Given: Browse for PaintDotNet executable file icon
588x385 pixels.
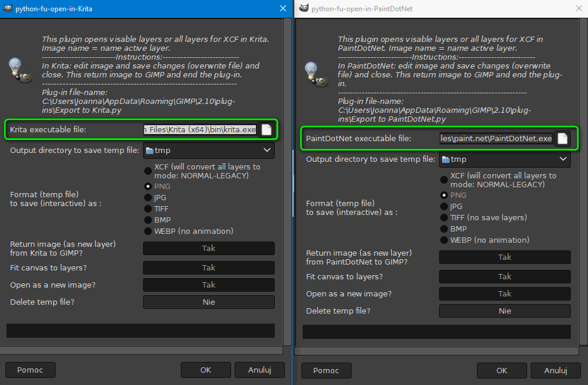Looking at the screenshot, I should pyautogui.click(x=563, y=139).
